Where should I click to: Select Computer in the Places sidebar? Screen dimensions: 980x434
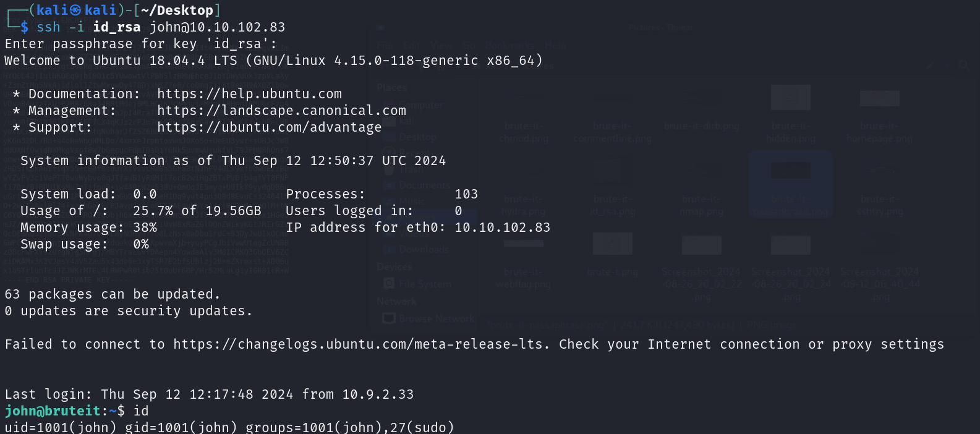tap(420, 105)
